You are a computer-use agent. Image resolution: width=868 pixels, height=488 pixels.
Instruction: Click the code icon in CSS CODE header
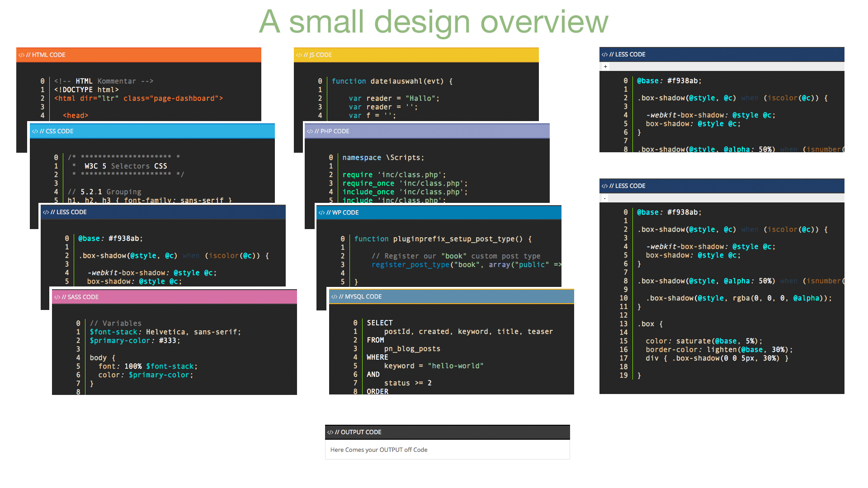coord(35,131)
